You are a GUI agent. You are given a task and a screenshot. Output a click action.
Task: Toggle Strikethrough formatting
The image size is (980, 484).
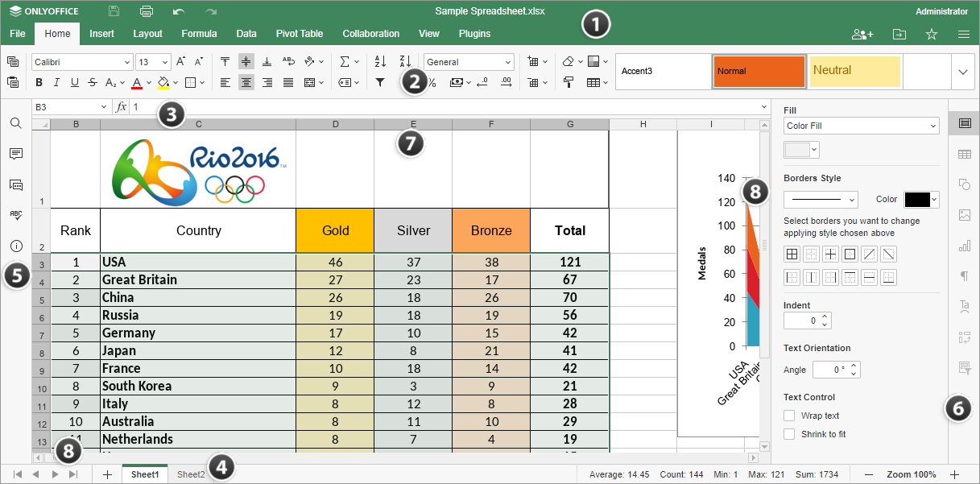click(x=93, y=82)
